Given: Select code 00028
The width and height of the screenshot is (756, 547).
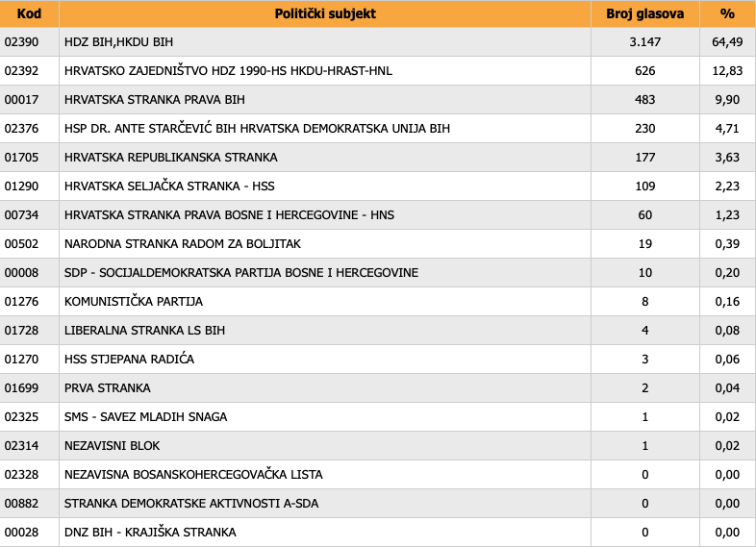Looking at the screenshot, I should pos(21,532).
